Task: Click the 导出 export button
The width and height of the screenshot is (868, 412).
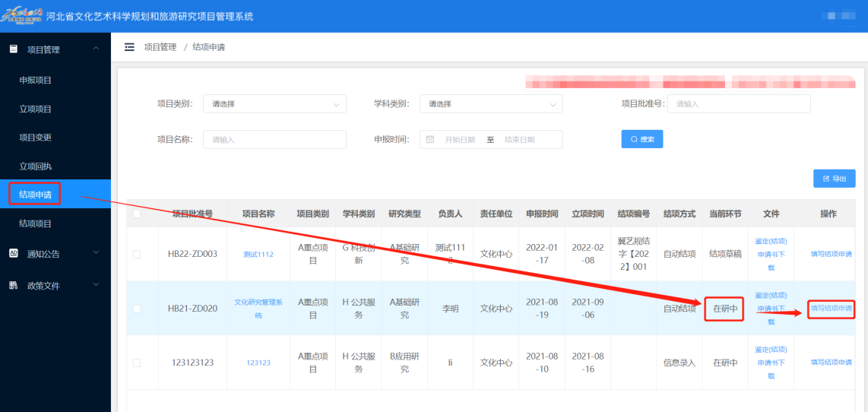Action: click(834, 179)
